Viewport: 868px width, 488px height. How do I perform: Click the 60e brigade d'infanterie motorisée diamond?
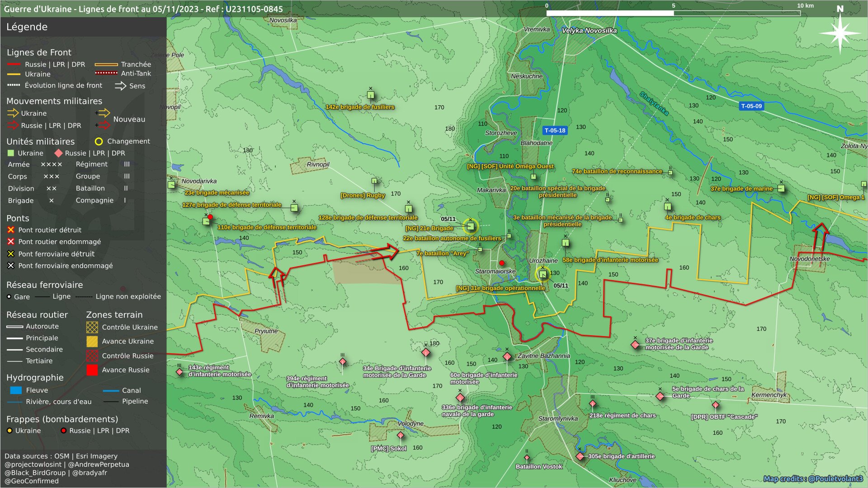coord(507,357)
